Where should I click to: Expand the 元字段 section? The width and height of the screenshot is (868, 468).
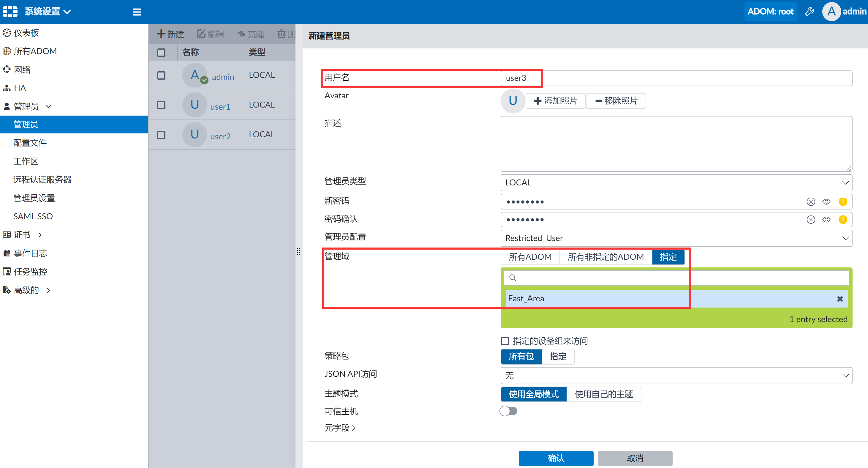[x=340, y=428]
